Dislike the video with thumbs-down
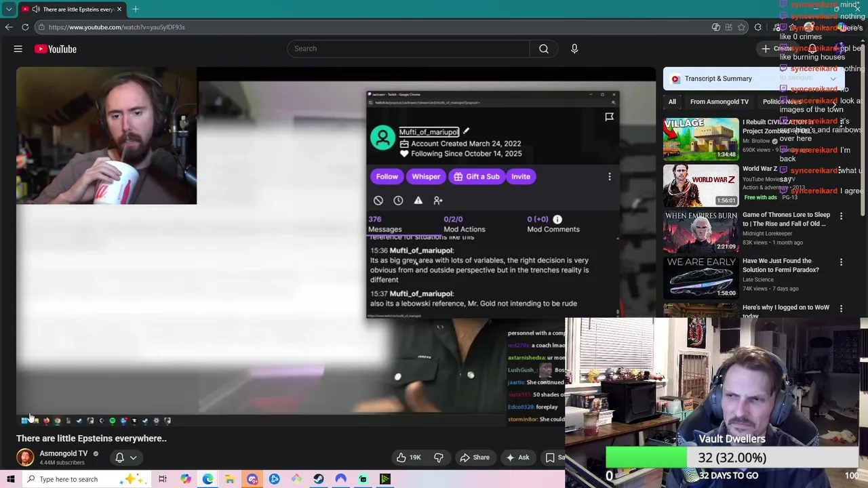The image size is (868, 488). (439, 457)
